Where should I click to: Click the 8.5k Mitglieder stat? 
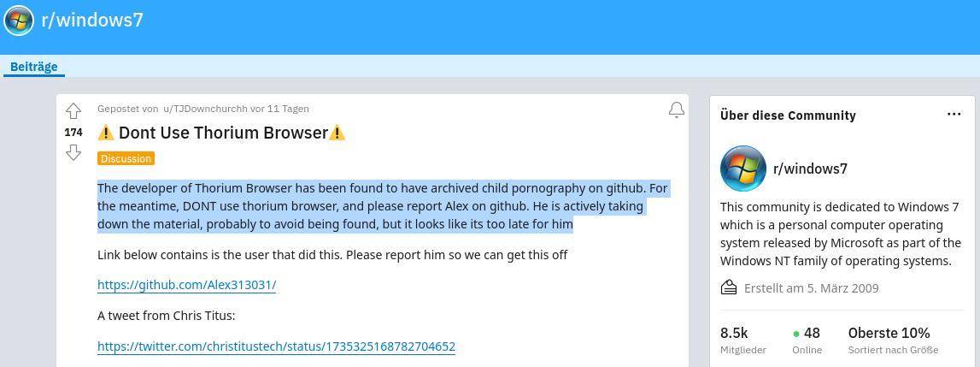(743, 340)
